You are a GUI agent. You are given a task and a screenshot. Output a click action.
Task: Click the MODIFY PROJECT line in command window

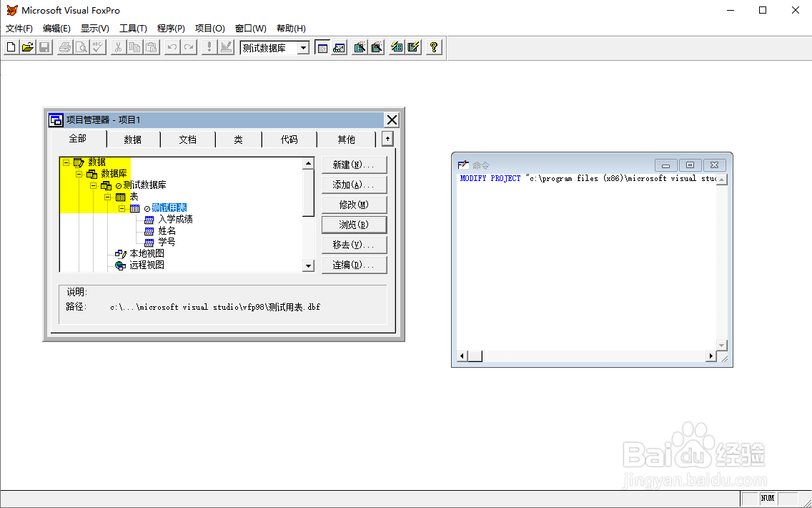pyautogui.click(x=588, y=178)
